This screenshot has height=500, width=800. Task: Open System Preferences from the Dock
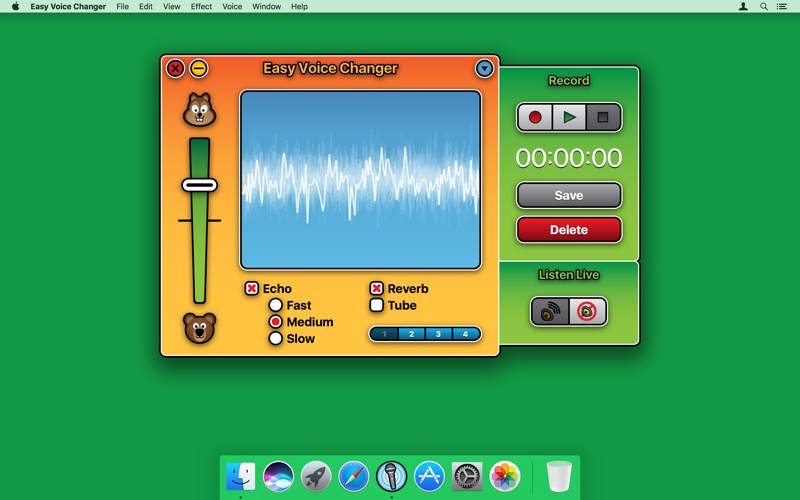pos(467,476)
